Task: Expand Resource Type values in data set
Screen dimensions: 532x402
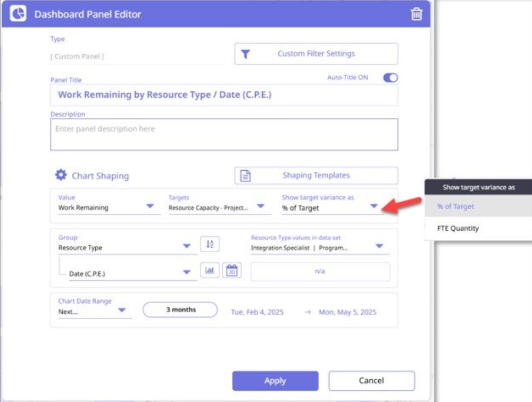Action: tap(379, 246)
